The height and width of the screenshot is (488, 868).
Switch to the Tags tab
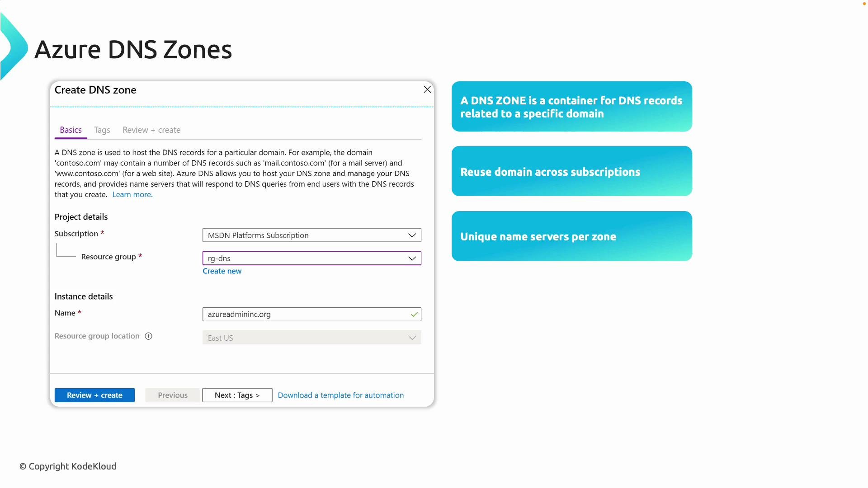(x=102, y=130)
